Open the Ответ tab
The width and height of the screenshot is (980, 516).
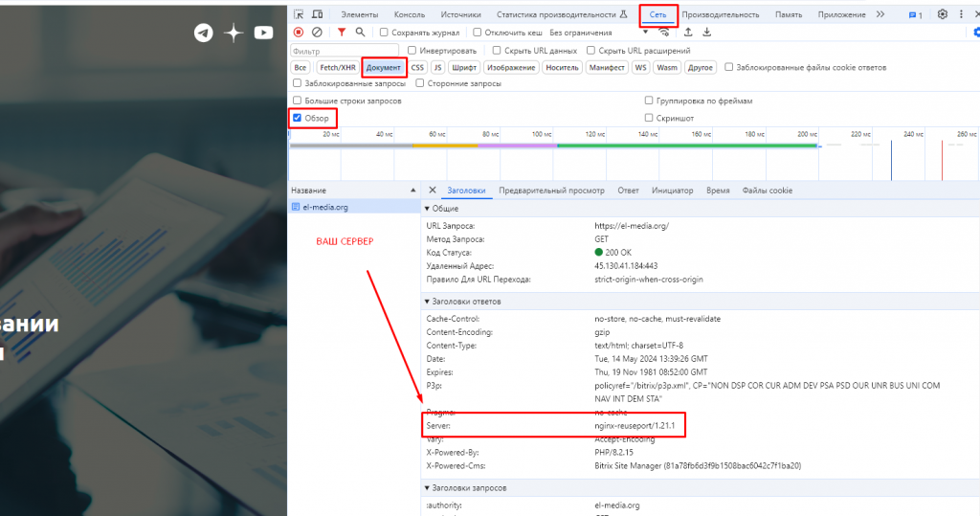pyautogui.click(x=628, y=191)
